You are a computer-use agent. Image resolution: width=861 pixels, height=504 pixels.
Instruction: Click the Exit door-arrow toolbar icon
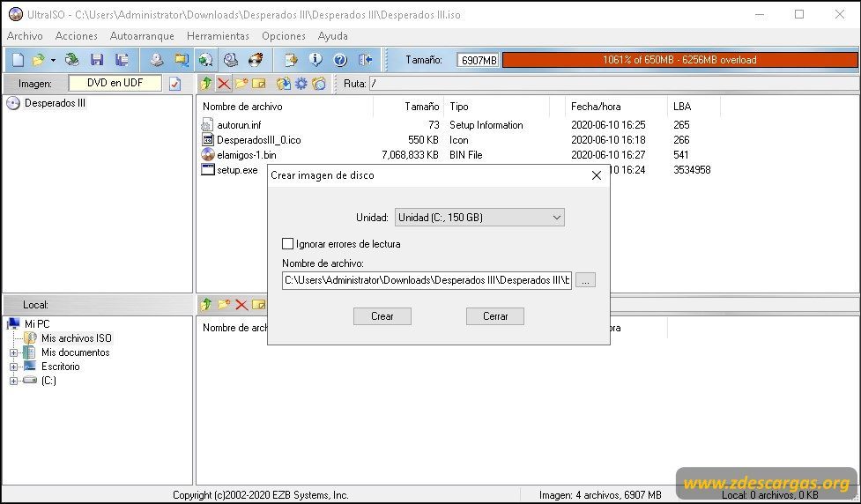click(365, 60)
